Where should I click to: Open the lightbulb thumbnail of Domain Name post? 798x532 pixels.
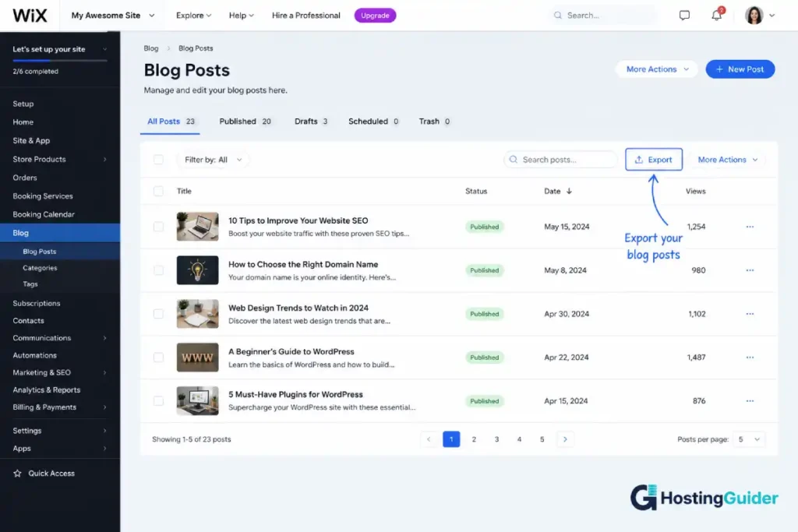coord(197,270)
